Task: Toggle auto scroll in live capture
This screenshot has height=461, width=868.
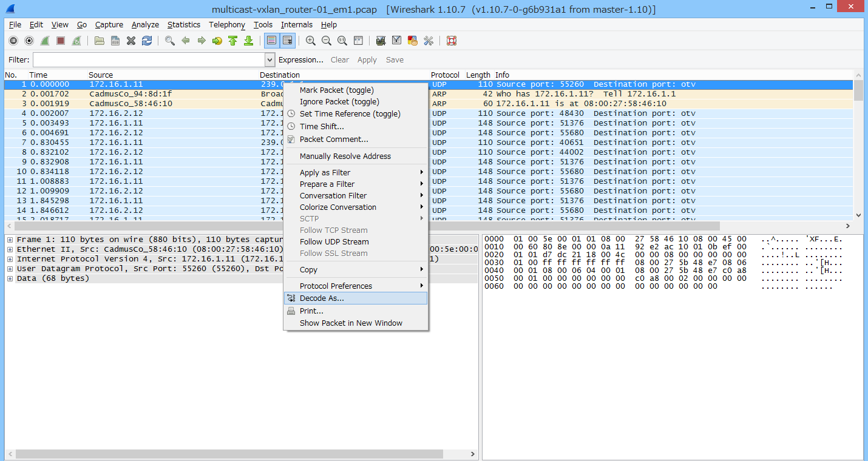Action: [x=287, y=41]
